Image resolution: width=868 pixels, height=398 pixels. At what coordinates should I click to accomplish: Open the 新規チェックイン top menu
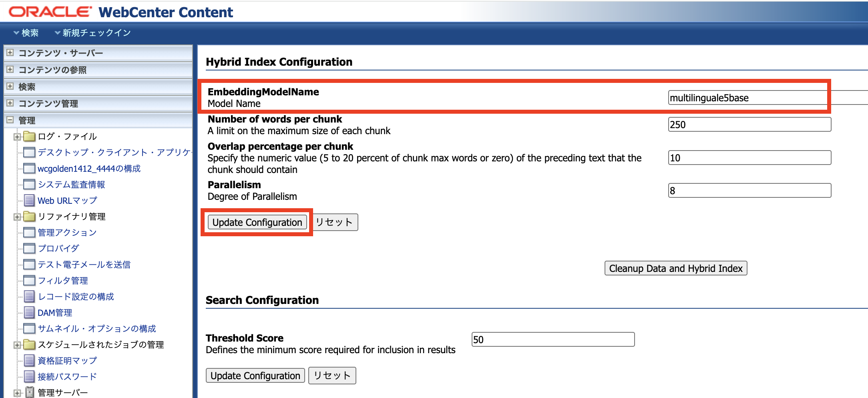tap(92, 33)
